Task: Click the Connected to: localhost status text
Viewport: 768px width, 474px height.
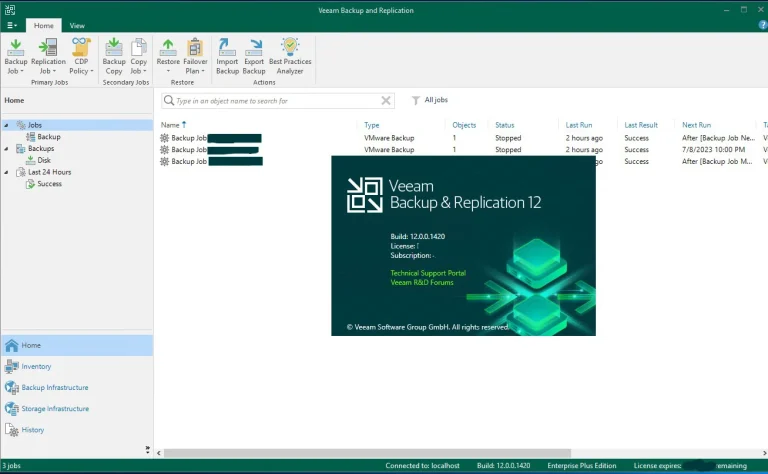Action: click(x=422, y=466)
